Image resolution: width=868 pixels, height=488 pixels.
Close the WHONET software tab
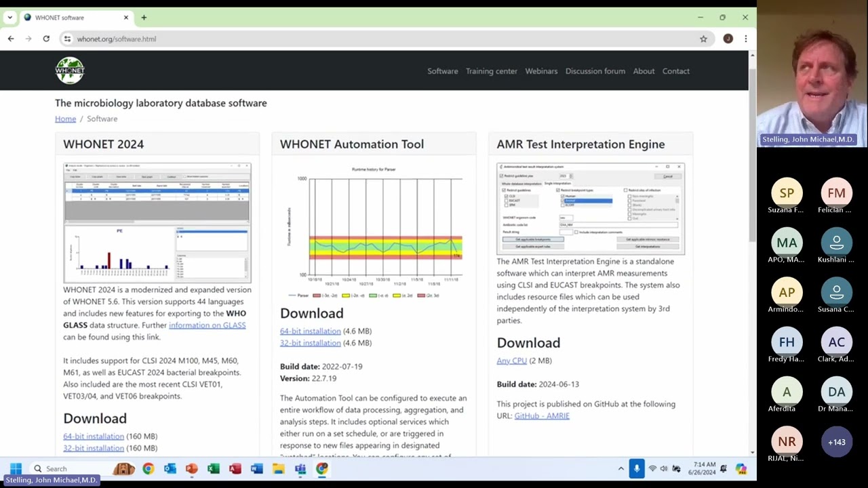[125, 18]
